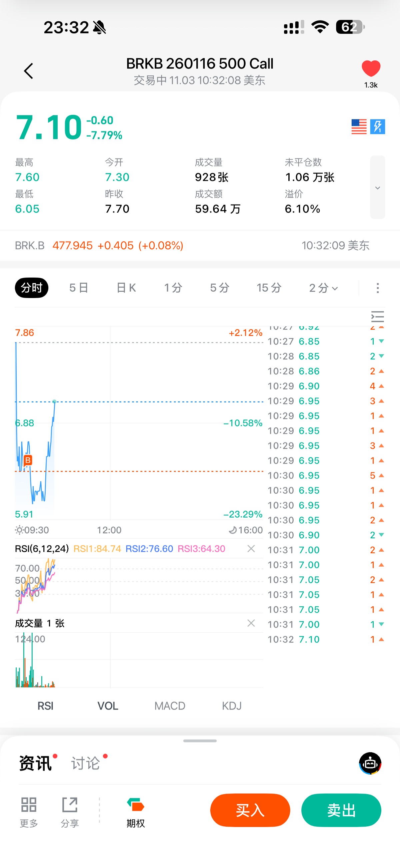Select the 日K chart tab
Image resolution: width=400 pixels, height=868 pixels.
coord(126,288)
